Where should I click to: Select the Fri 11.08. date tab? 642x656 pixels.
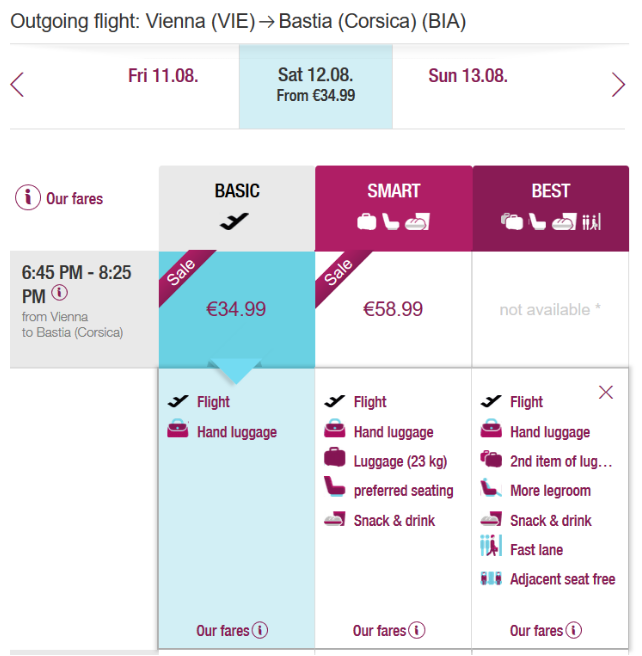click(x=163, y=76)
